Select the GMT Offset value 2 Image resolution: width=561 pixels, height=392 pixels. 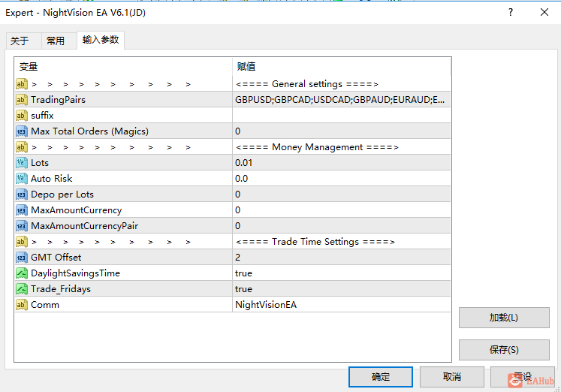341,257
